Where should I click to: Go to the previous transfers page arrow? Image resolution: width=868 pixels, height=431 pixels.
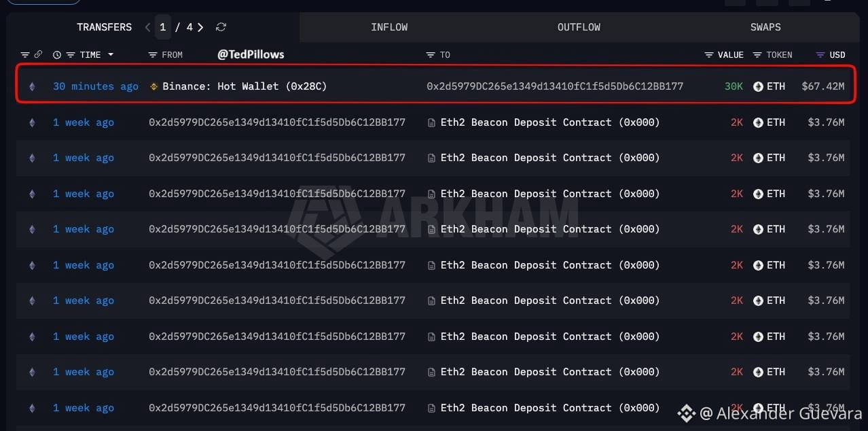coord(147,27)
